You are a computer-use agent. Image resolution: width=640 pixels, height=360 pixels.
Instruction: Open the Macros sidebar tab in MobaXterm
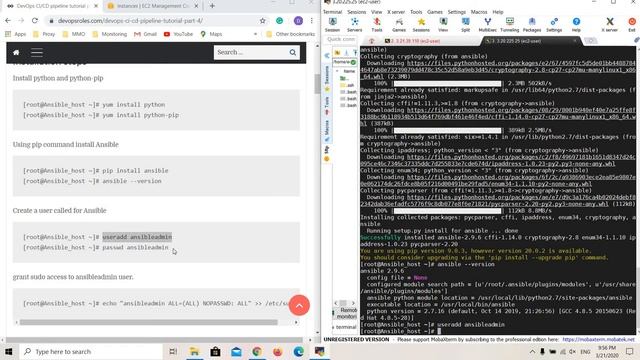click(327, 131)
